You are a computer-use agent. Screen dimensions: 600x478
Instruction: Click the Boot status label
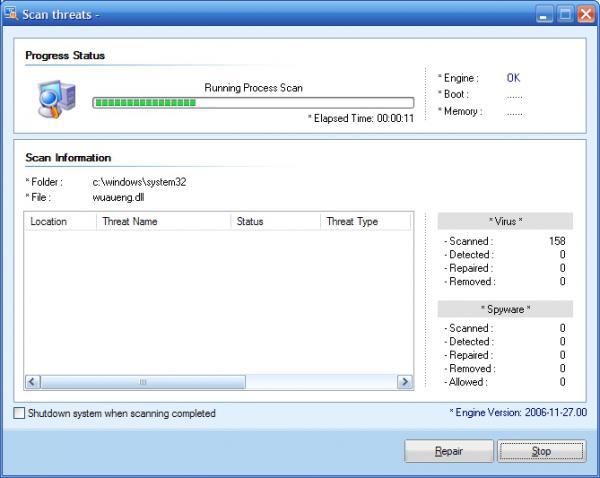click(453, 94)
